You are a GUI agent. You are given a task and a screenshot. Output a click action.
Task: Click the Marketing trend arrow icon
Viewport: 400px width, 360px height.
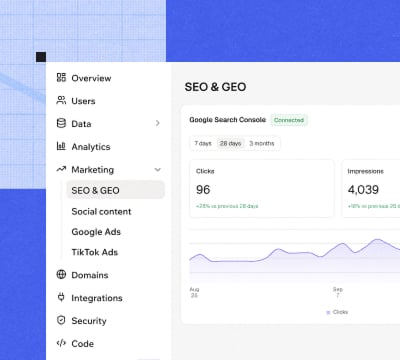tap(61, 169)
